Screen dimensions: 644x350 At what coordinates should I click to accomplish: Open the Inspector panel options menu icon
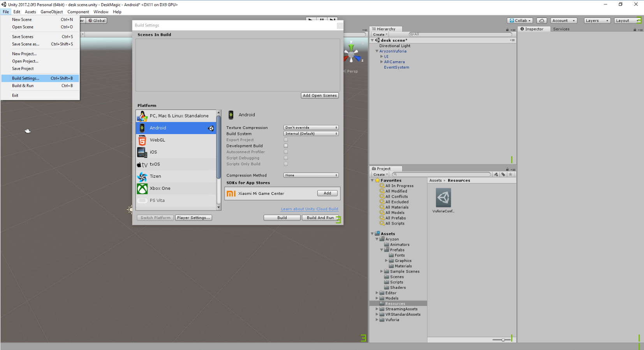coord(640,30)
